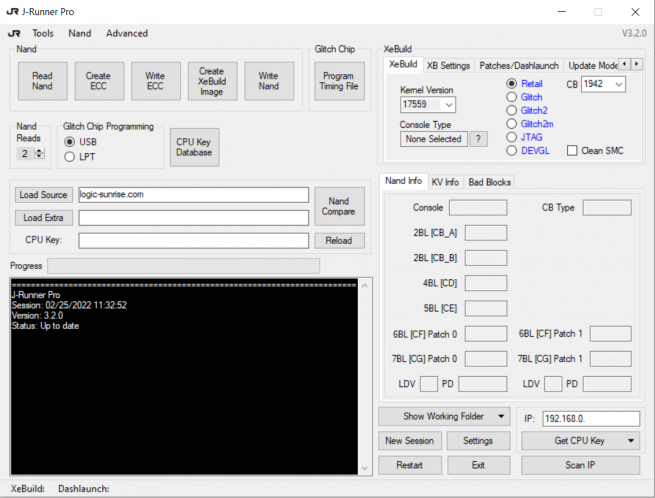Click Program Timing File

tap(339, 81)
